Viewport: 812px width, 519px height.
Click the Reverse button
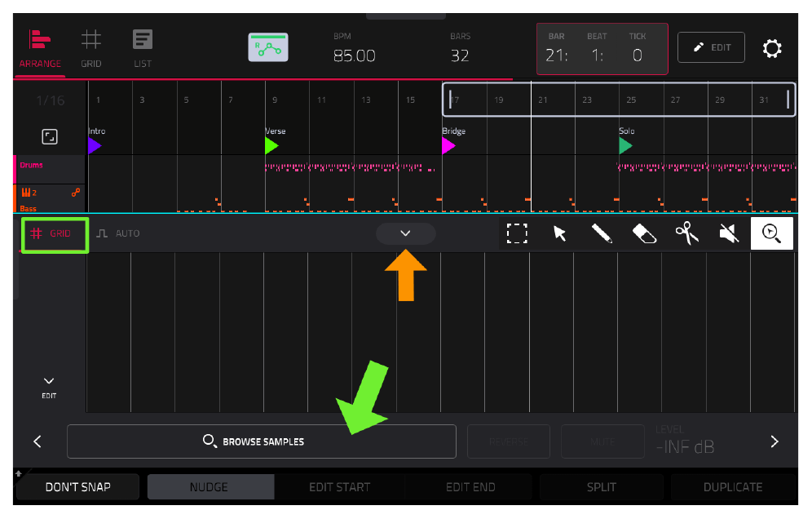[x=509, y=441]
